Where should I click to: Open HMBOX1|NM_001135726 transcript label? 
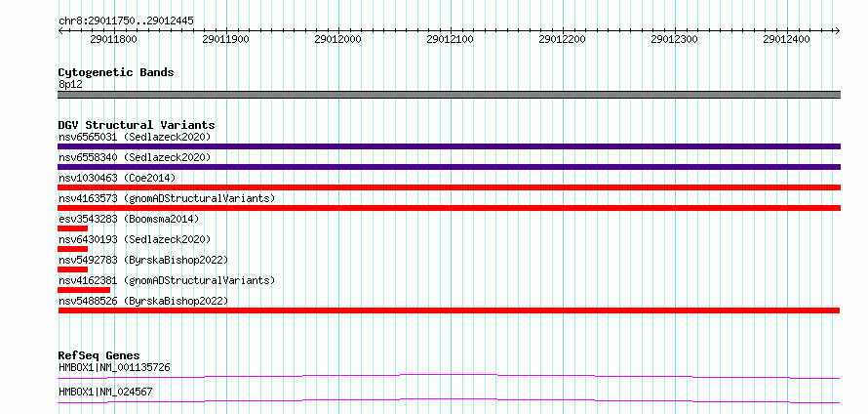tap(114, 367)
